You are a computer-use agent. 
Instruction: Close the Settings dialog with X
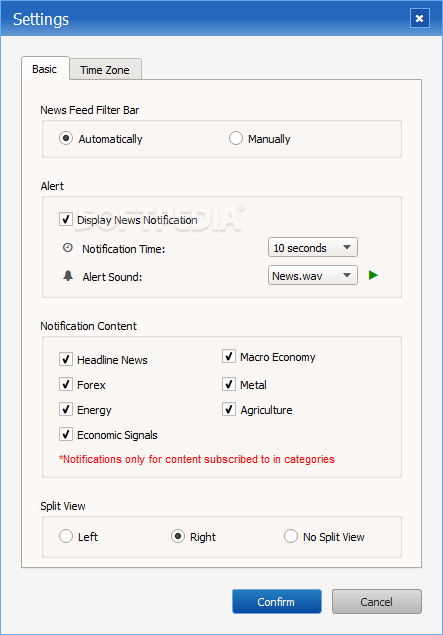click(420, 18)
